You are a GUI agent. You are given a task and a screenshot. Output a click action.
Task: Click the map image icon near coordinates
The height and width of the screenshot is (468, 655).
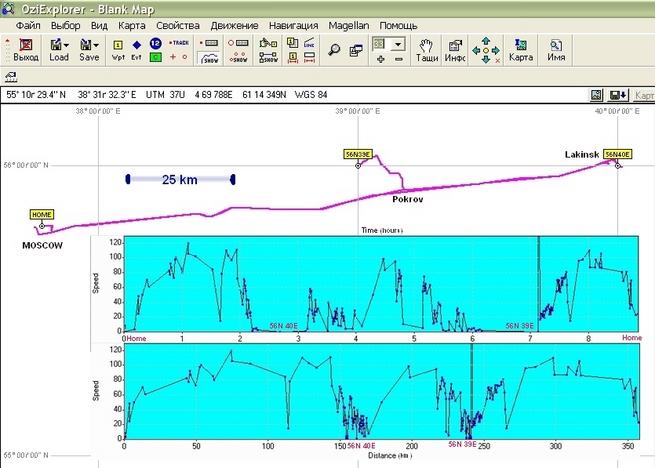click(597, 95)
